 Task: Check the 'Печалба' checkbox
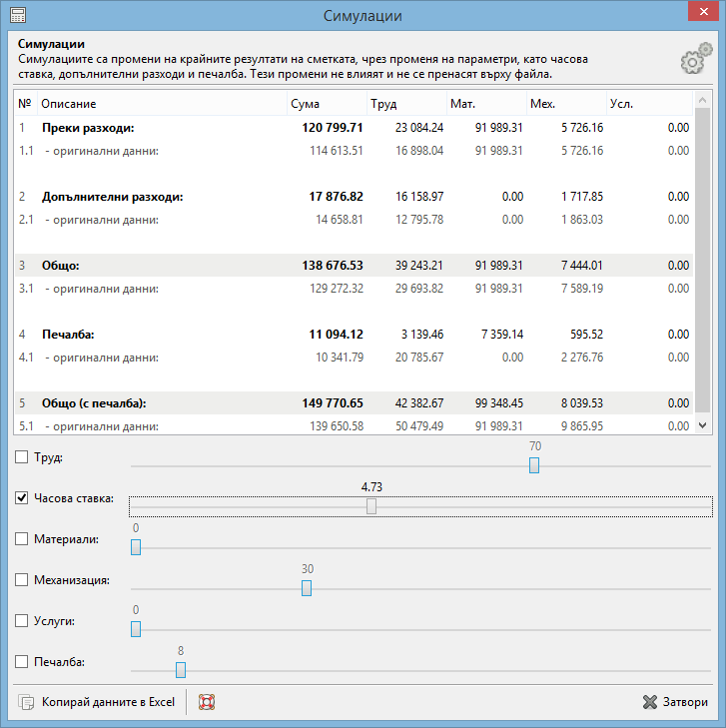point(22,661)
